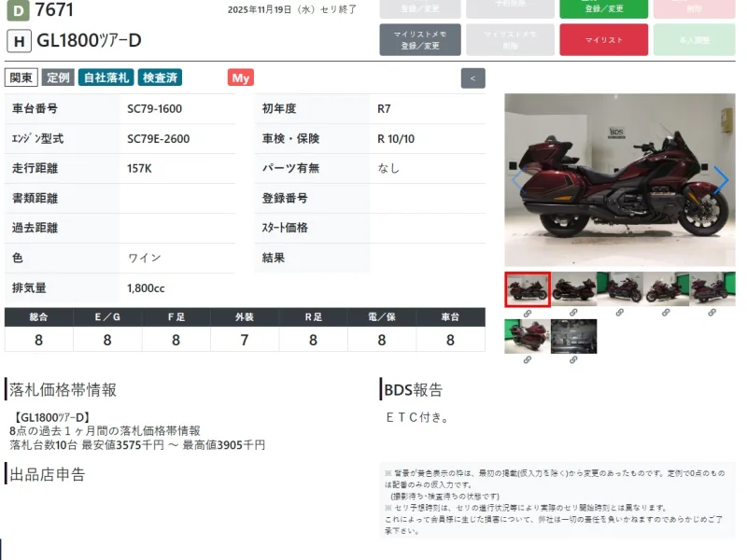Click the 外装 score value 7
The image size is (747, 560).
(245, 340)
